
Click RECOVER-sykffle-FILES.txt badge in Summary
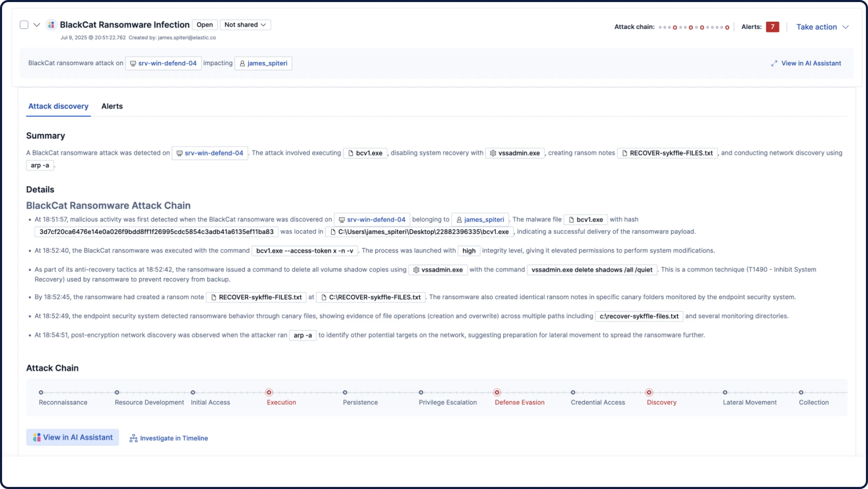pyautogui.click(x=668, y=153)
